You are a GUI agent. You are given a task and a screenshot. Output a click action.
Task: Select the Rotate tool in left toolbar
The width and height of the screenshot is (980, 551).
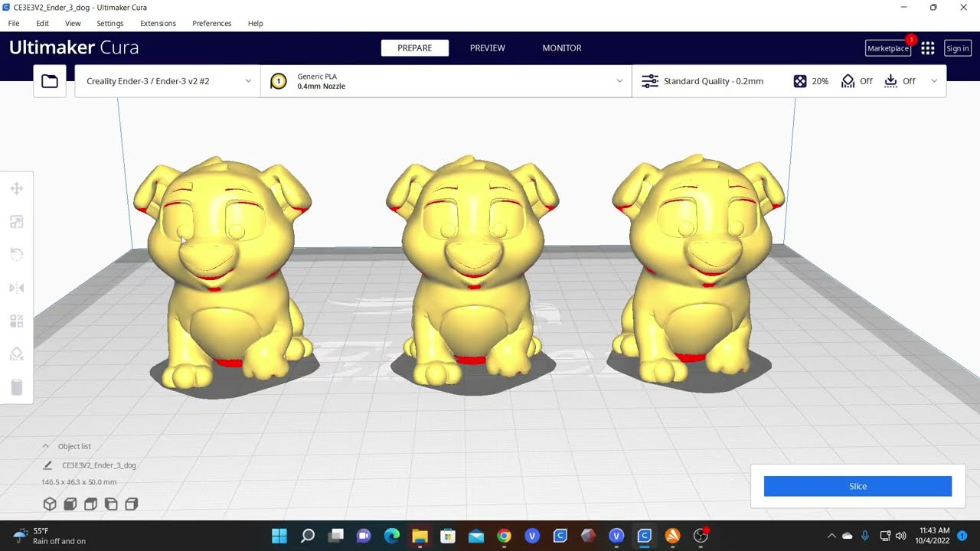[x=17, y=255]
